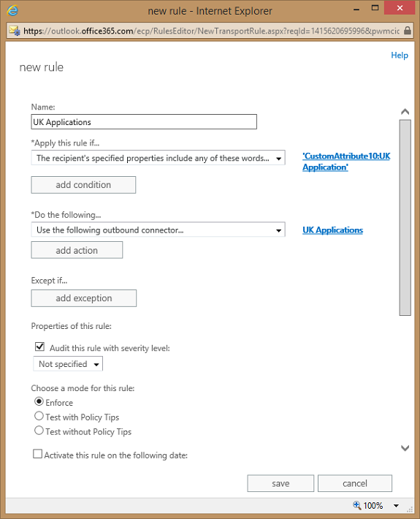The width and height of the screenshot is (420, 519).
Task: Maximize the Internet Explorer window
Action: (x=375, y=8)
